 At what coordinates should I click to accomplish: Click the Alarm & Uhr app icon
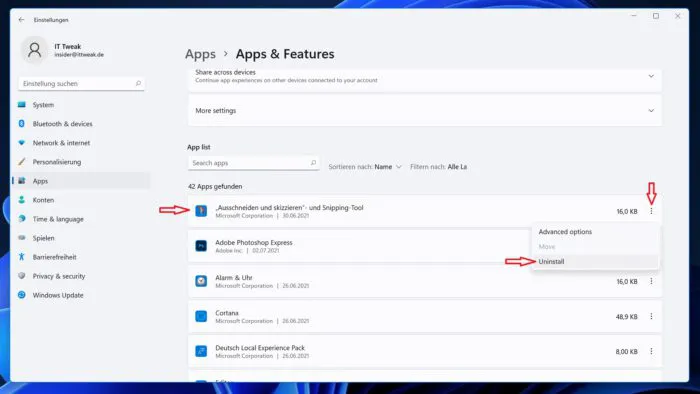[201, 281]
